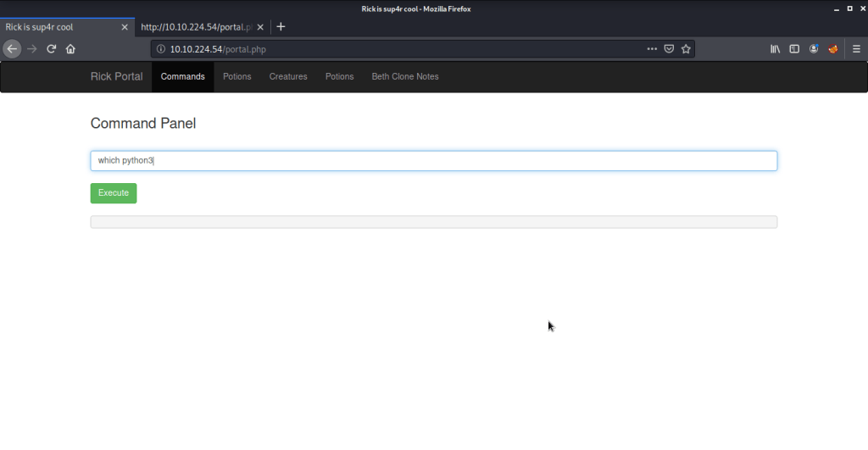This screenshot has height=450, width=868.
Task: Save page to Pocket
Action: 669,49
